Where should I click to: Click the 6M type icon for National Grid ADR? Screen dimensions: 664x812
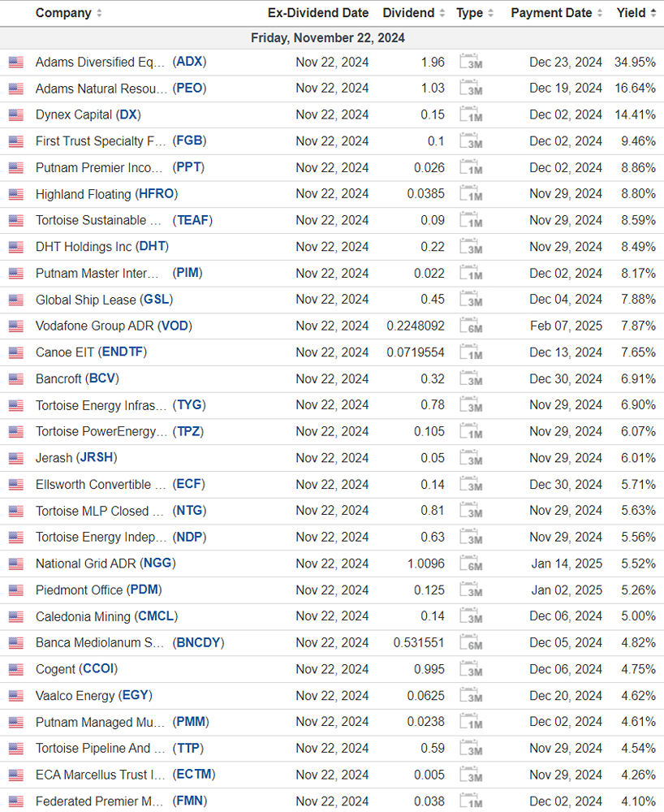point(471,564)
